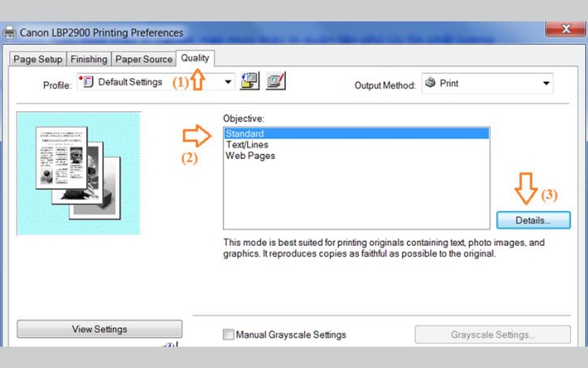Screen dimensions: 588x368
Task: Select Text/Lines in Objective list
Action: 356,144
